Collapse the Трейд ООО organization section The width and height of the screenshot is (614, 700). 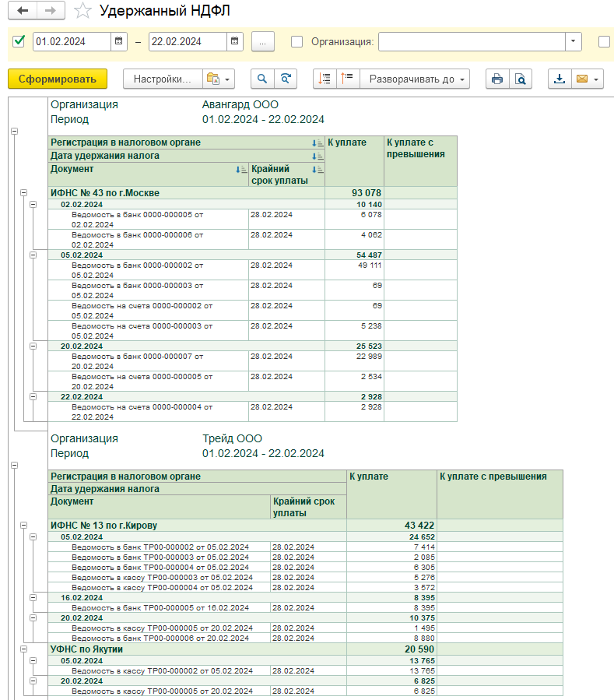click(14, 465)
